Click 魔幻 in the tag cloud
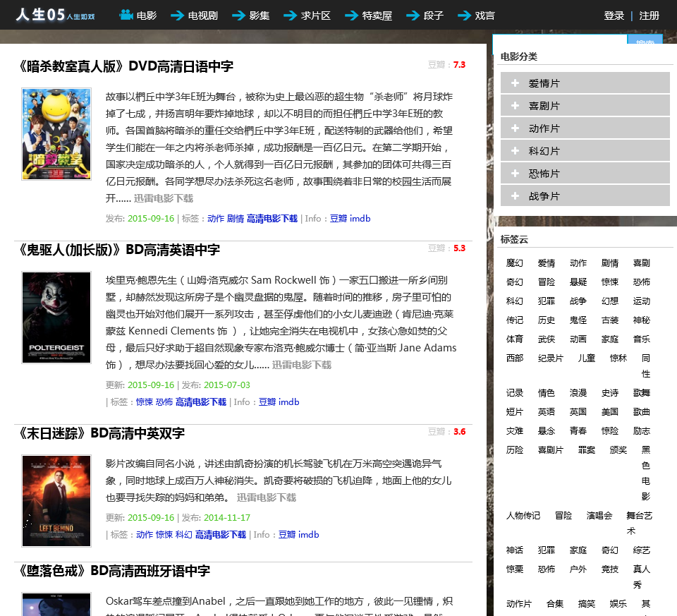 point(515,263)
